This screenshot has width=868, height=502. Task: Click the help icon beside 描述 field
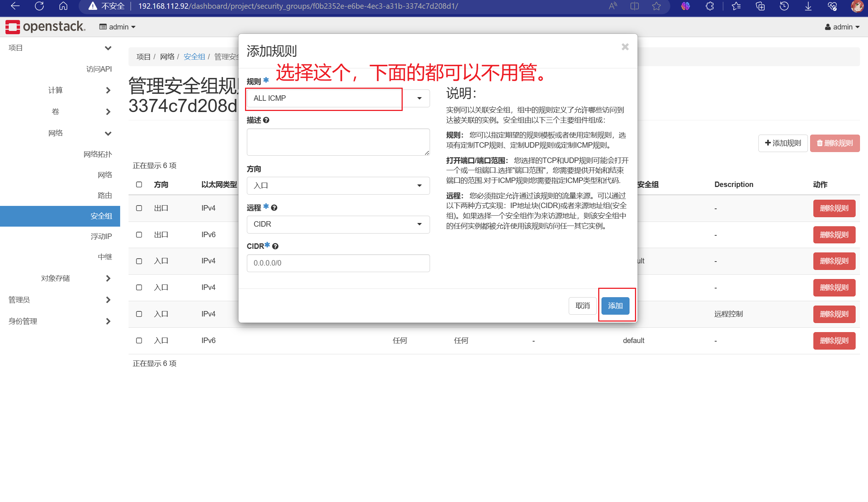tap(267, 120)
